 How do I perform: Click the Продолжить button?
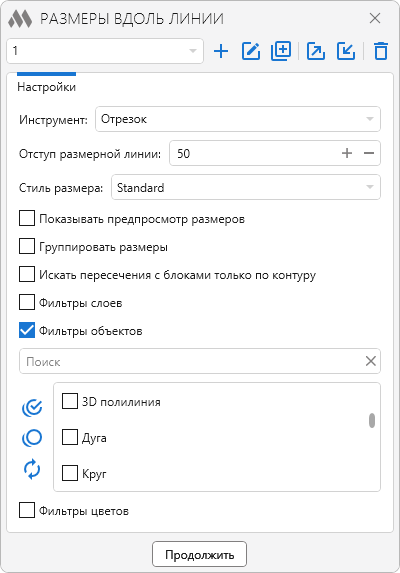199,554
